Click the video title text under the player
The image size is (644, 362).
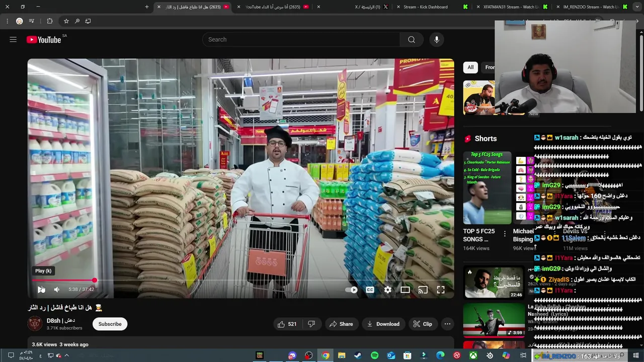pyautogui.click(x=65, y=308)
